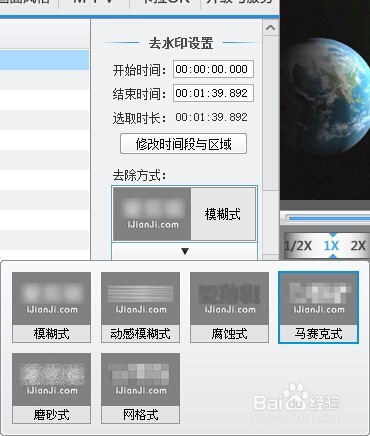Pick the 腐蚀式 erosion removal style
The height and width of the screenshot is (436, 370).
(x=229, y=307)
